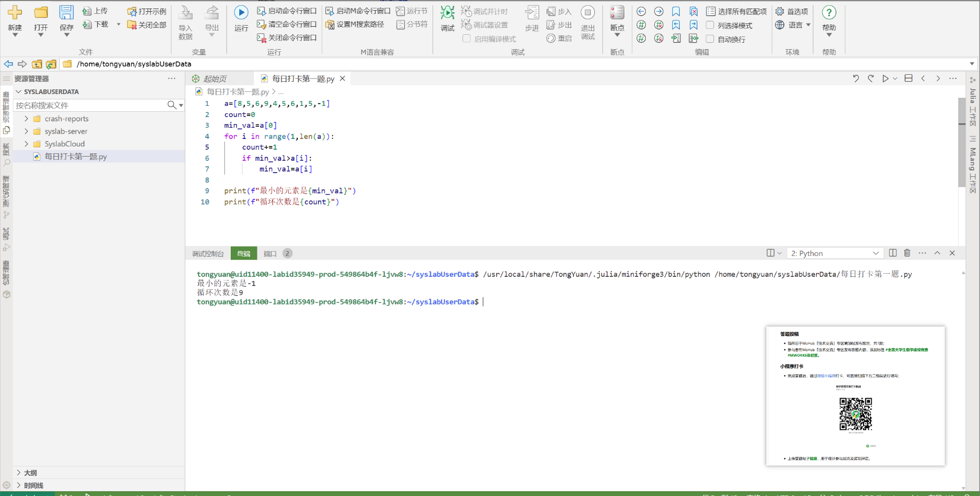Open the 语言 language dropdown
This screenshot has height=496, width=980.
point(793,25)
